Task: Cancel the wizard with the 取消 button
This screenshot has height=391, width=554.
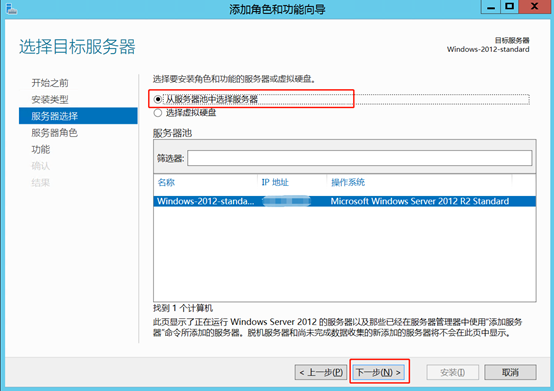Action: point(510,372)
